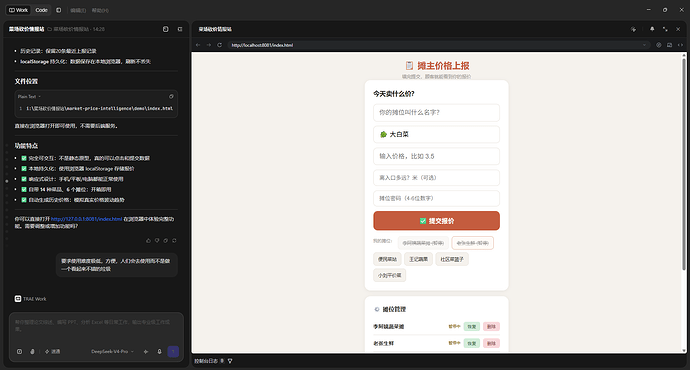The image size is (690, 370).
Task: Open the notification bell in preview header
Action: click(x=652, y=29)
